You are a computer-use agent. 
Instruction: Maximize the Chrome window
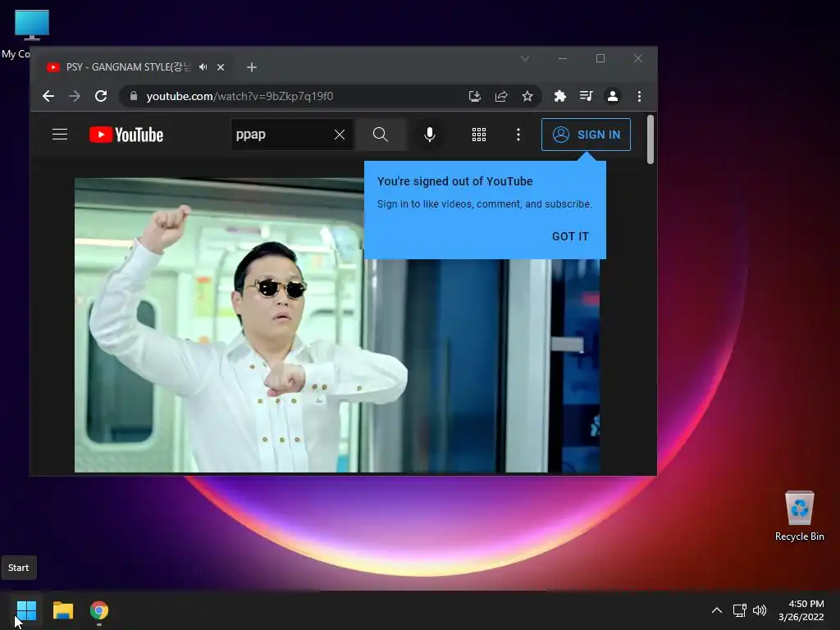[600, 58]
